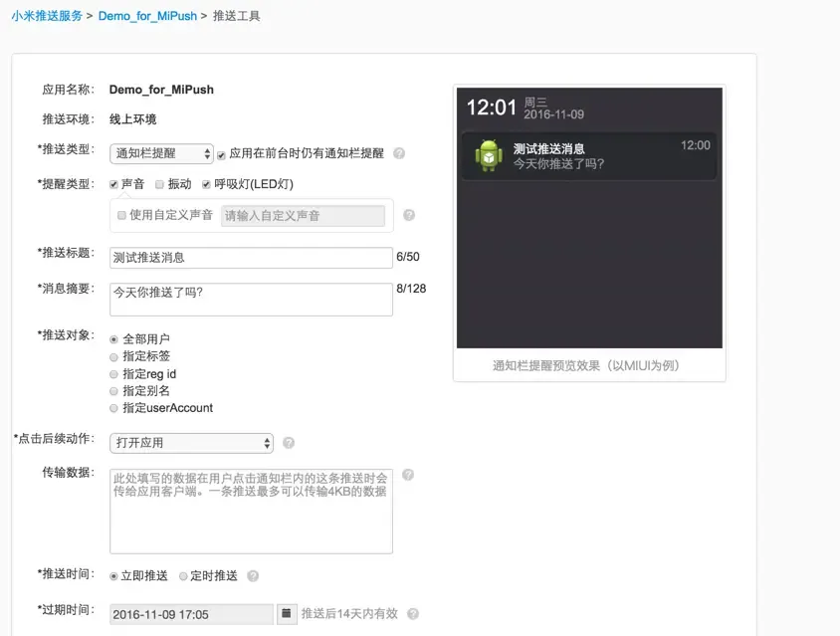Image resolution: width=840 pixels, height=636 pixels.
Task: Open the calendar picker icon for 过期时间
Action: click(287, 613)
